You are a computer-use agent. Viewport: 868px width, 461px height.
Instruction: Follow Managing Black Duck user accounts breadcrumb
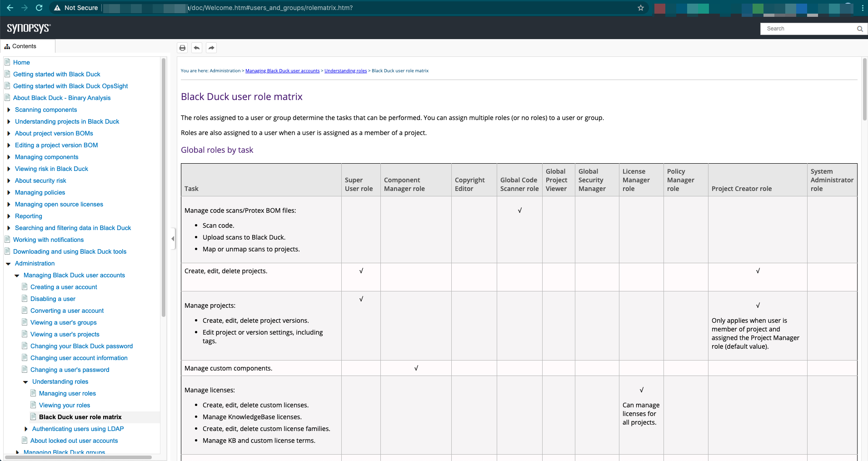pyautogui.click(x=283, y=71)
